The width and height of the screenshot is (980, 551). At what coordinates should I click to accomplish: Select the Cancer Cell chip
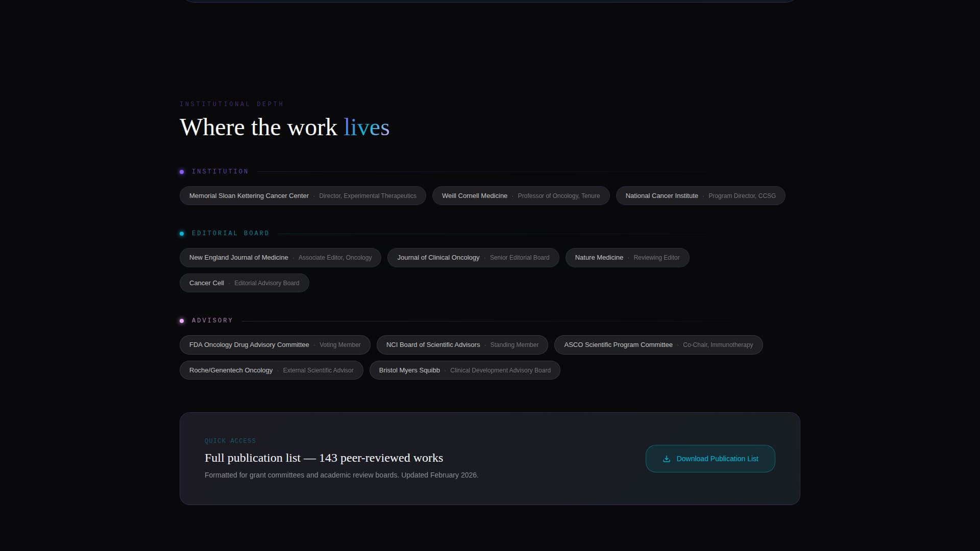pyautogui.click(x=244, y=283)
